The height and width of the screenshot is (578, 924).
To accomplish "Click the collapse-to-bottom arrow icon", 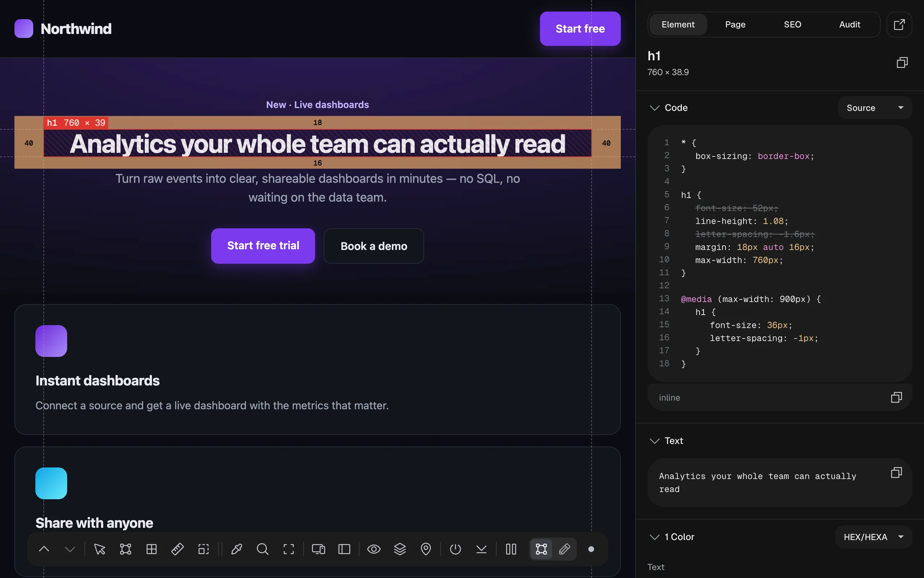I will coord(481,549).
